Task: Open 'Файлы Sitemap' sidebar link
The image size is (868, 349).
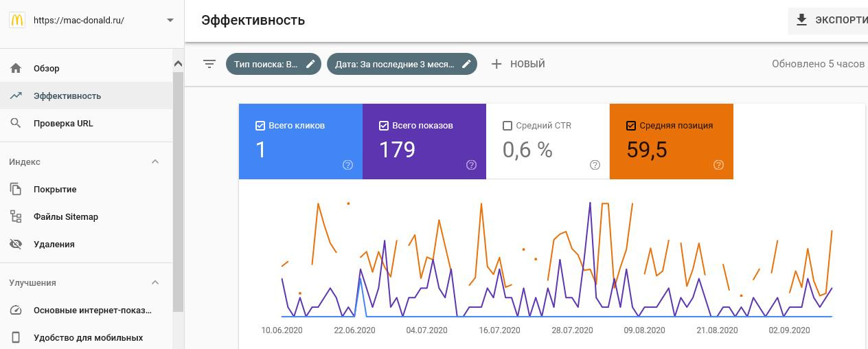Action: click(66, 216)
